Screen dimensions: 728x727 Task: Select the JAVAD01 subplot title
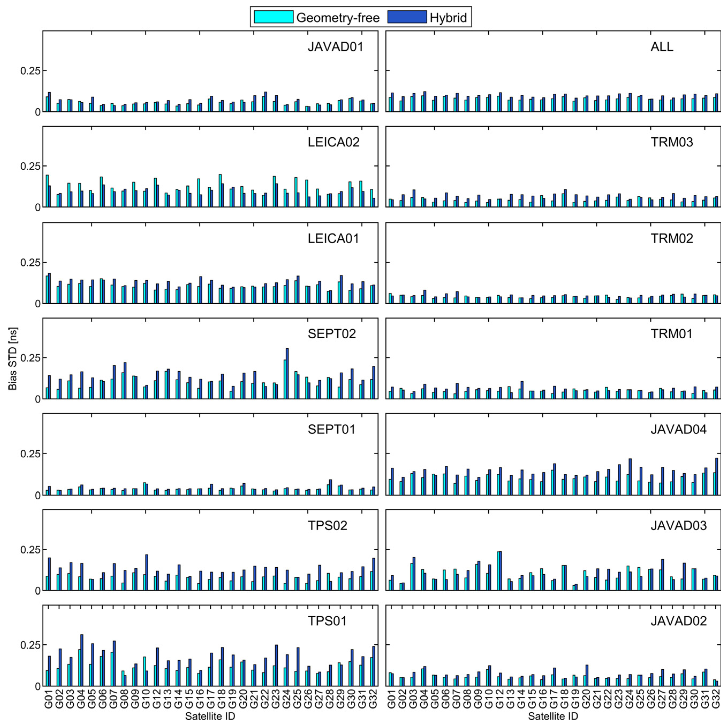pos(335,47)
